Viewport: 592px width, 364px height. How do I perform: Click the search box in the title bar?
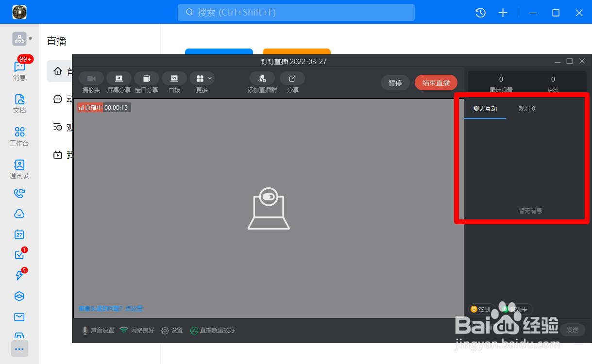pos(296,12)
